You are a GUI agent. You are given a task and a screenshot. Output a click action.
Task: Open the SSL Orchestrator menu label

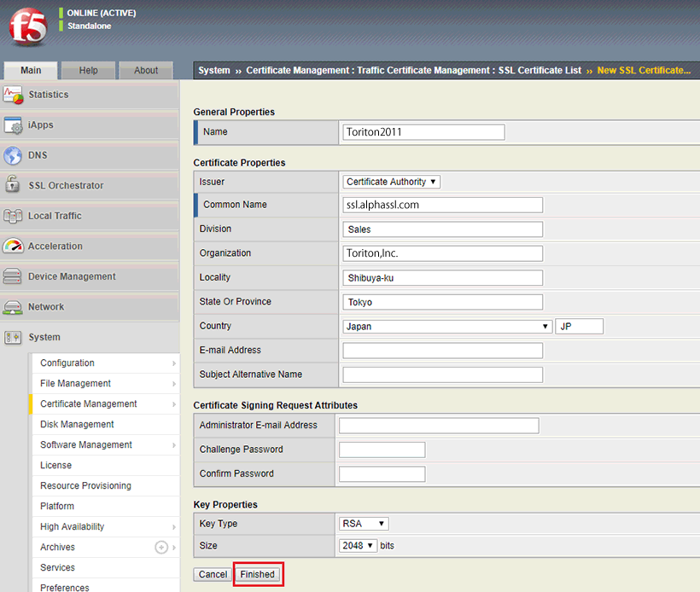pos(66,186)
